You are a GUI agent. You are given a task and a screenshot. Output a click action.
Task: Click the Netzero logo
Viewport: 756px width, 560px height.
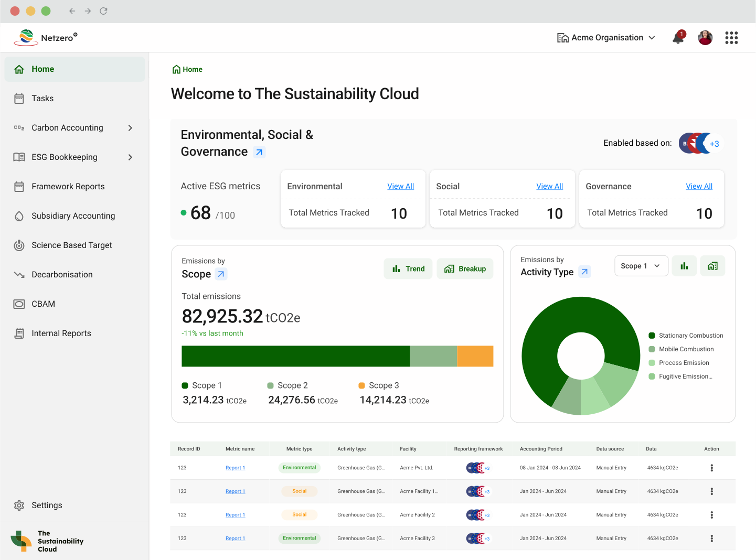pyautogui.click(x=46, y=37)
